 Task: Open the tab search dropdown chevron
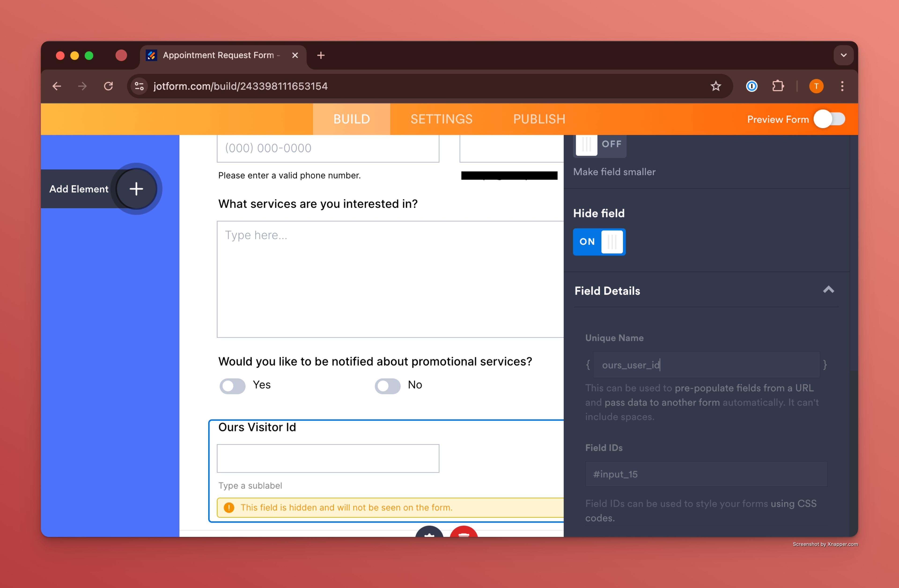point(843,55)
